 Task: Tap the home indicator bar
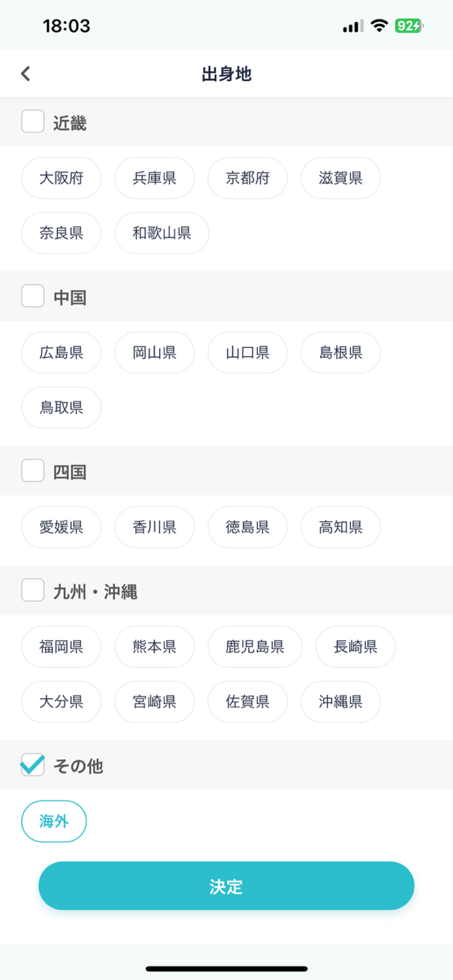pyautogui.click(x=226, y=969)
